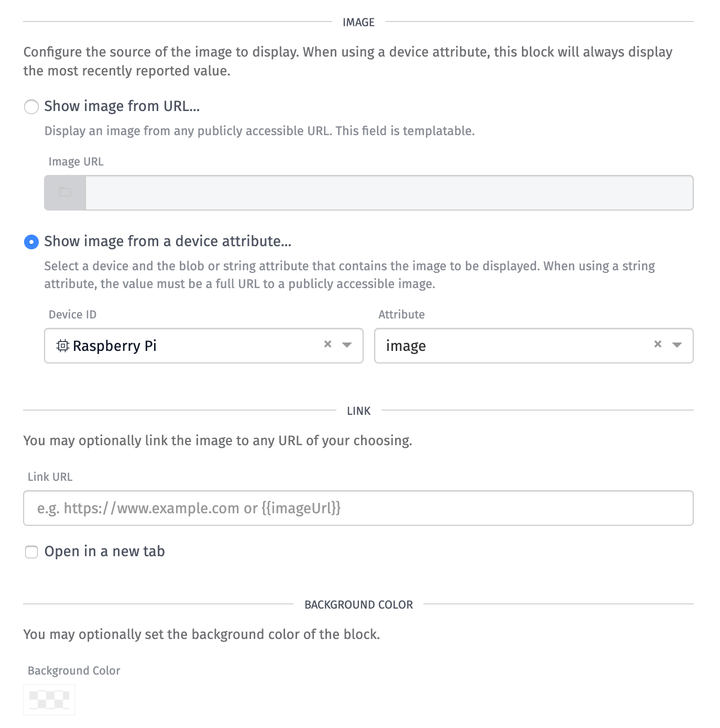720x728 pixels.
Task: Click the Image URL field label
Action: 76,161
